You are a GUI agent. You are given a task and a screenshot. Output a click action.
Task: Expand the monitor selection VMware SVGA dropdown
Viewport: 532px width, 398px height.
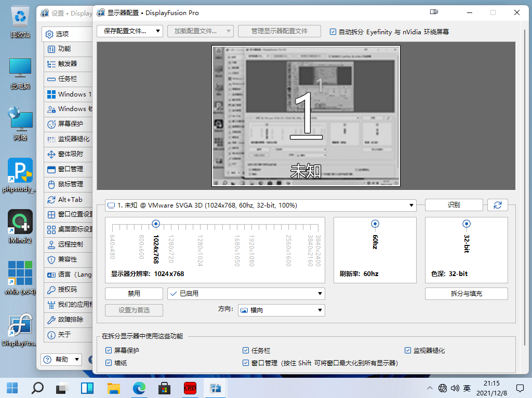[x=261, y=205]
